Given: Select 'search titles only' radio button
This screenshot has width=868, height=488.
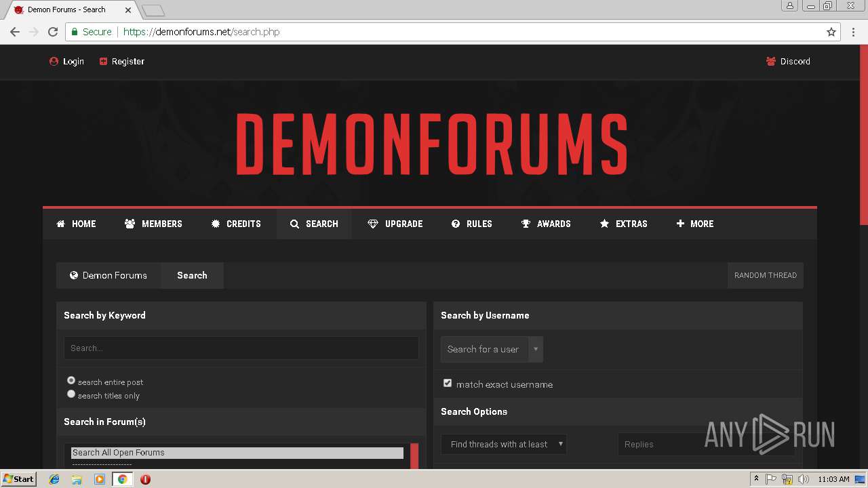Looking at the screenshot, I should [71, 394].
